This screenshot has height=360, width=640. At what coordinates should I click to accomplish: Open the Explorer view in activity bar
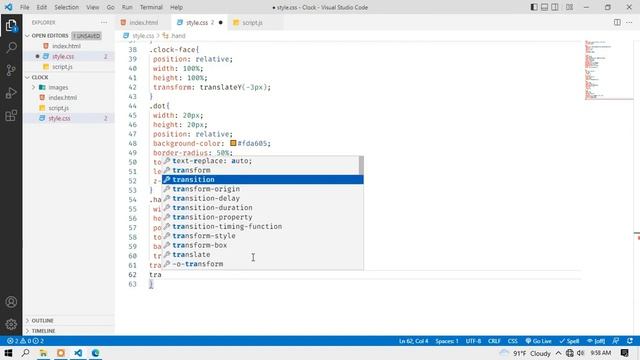[11, 25]
